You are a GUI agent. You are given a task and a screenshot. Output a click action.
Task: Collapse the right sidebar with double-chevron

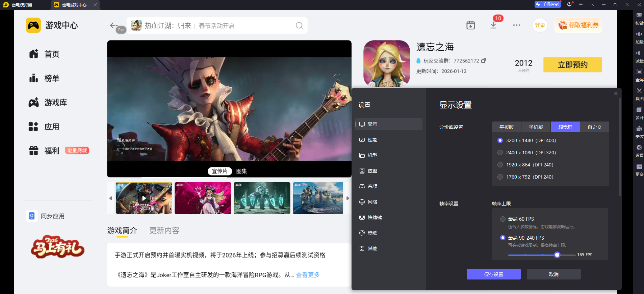coord(639,5)
